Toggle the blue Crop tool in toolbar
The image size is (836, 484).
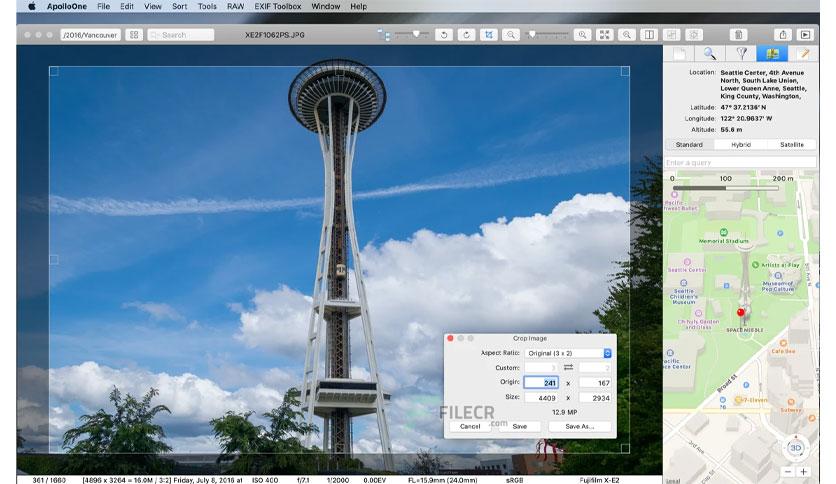488,35
